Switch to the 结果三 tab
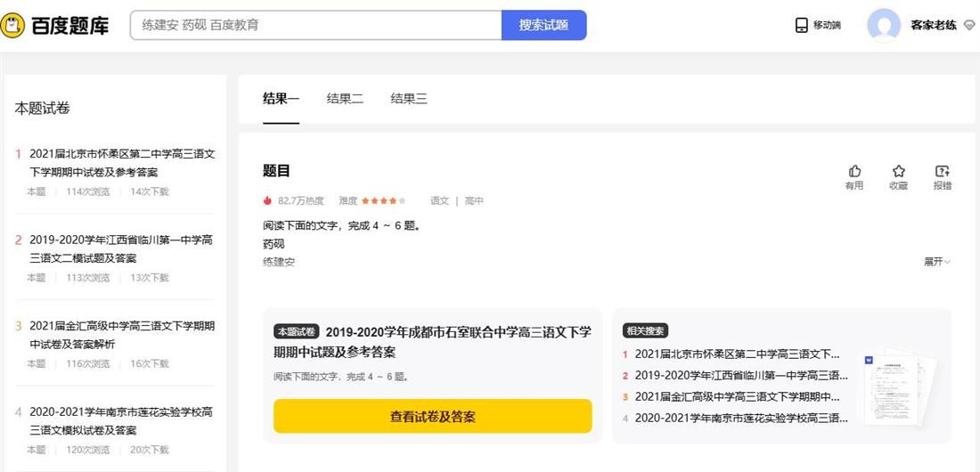The image size is (980, 472). [410, 98]
